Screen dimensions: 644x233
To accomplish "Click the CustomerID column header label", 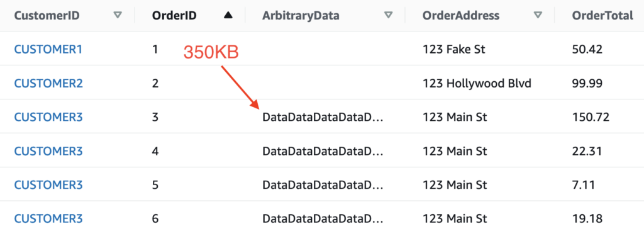I will (47, 16).
